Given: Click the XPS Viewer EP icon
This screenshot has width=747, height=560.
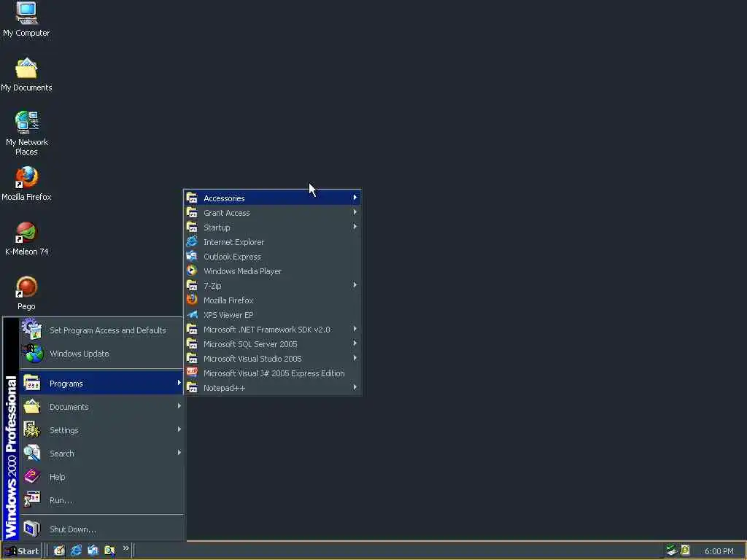Looking at the screenshot, I should (x=192, y=315).
